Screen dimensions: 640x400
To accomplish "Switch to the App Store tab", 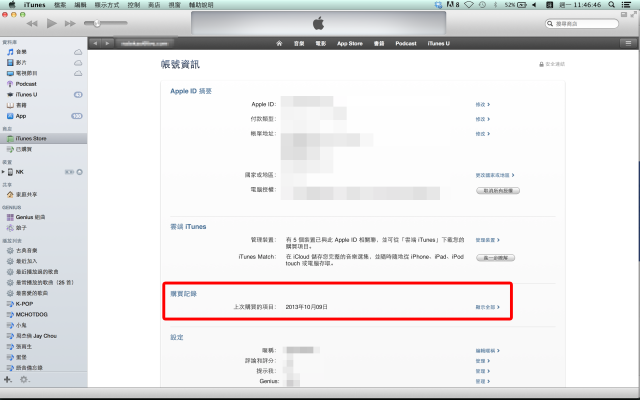I will click(x=350, y=43).
